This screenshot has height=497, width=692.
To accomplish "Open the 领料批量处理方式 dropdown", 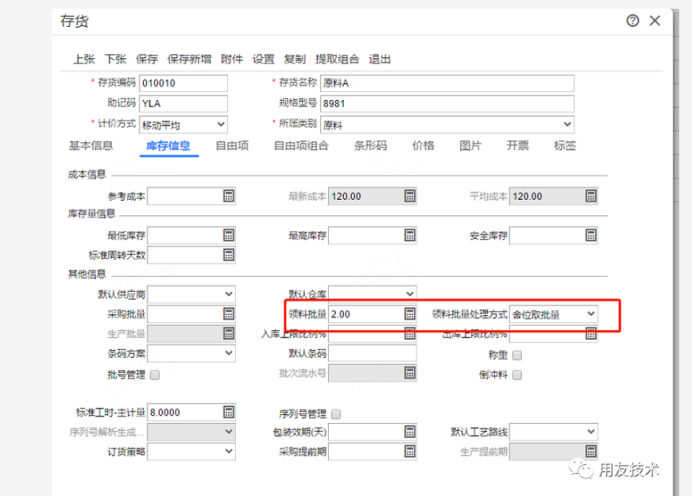I will 590,314.
